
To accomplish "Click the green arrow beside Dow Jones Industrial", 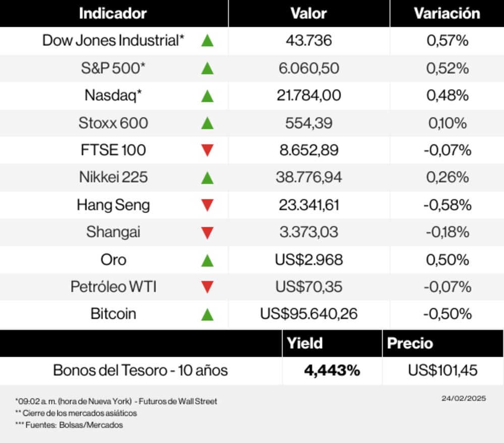I will [x=207, y=41].
